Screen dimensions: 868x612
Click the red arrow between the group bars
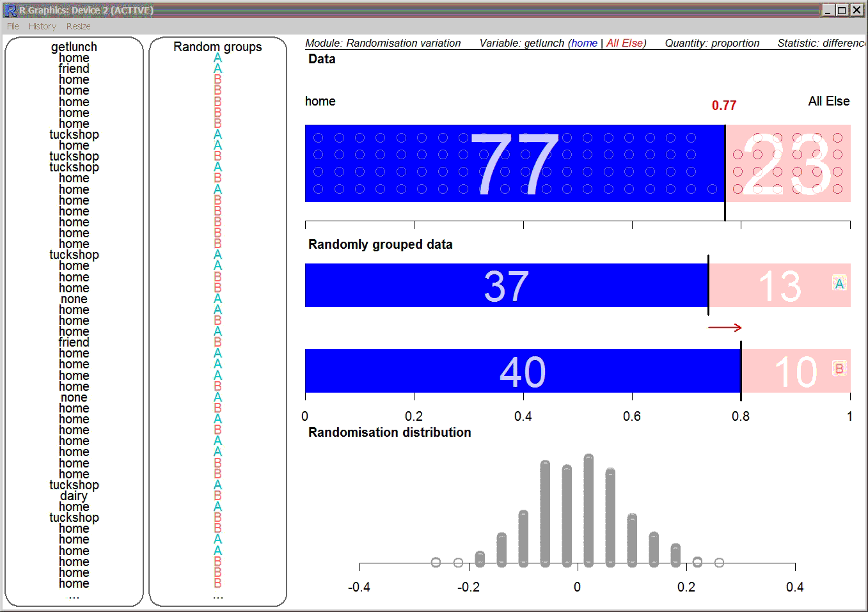[724, 327]
